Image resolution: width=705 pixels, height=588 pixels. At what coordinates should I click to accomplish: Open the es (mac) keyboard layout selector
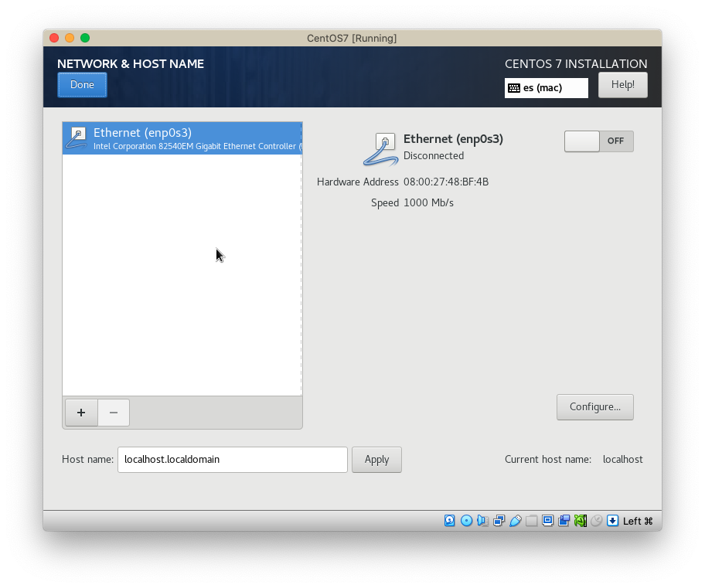pos(546,88)
